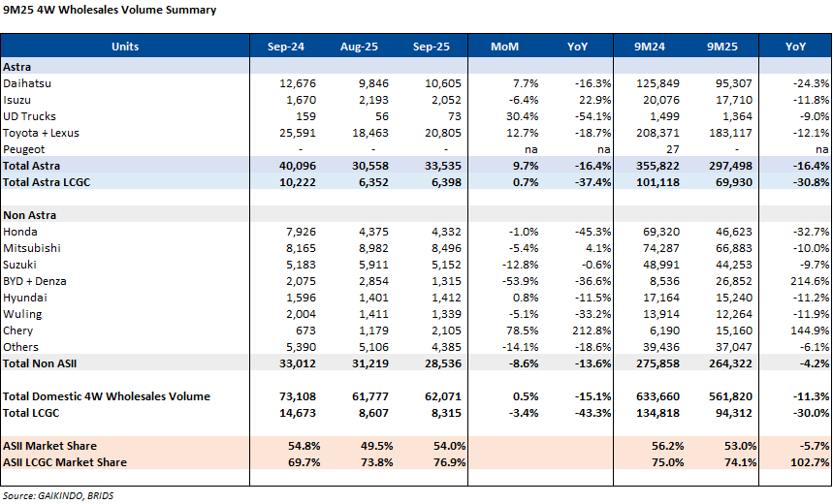Viewport: 833px width, 504px height.
Task: Click Mitsubishi Aug-25 value 8,982
Action: [373, 248]
